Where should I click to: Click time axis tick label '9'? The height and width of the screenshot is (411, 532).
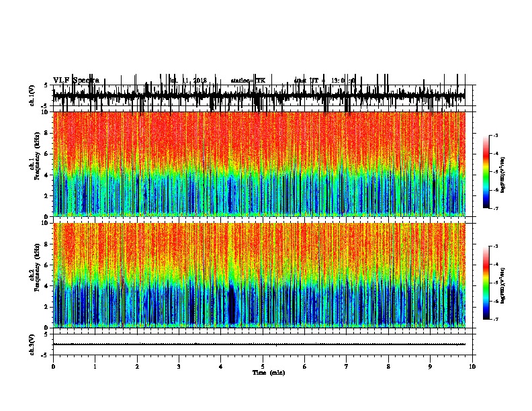pos(430,367)
